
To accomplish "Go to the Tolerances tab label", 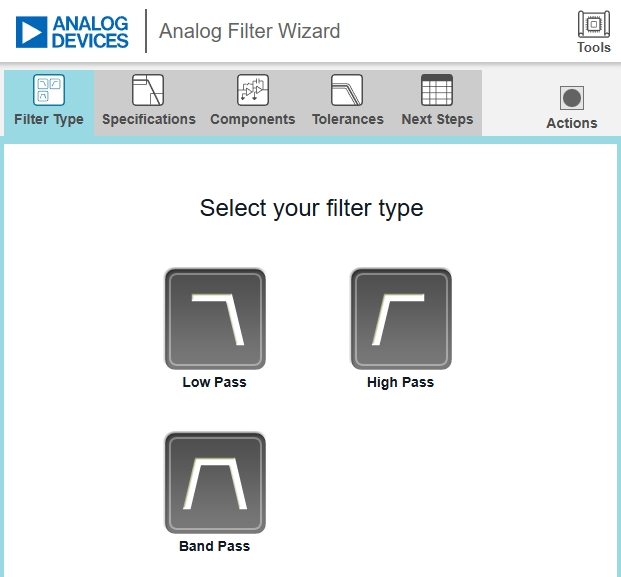I will click(347, 119).
